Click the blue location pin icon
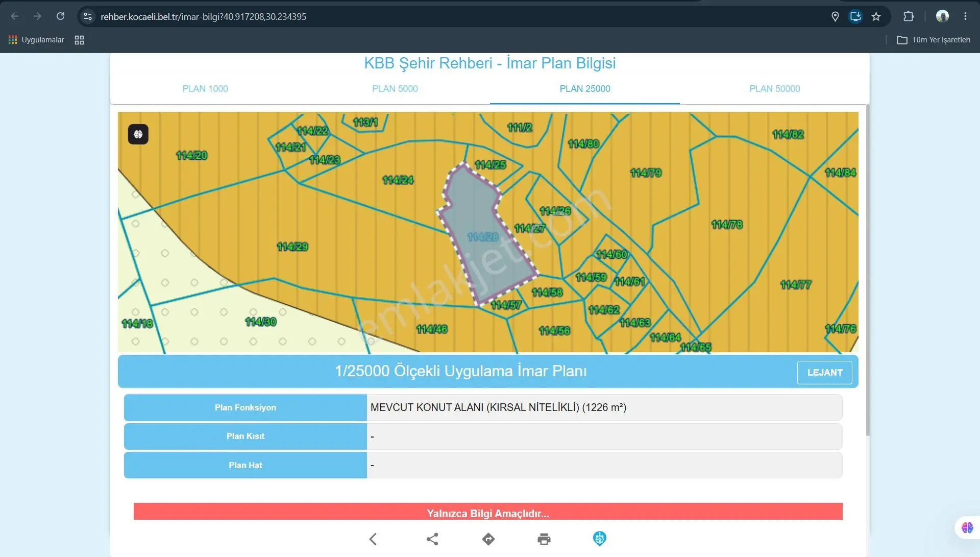 click(600, 539)
